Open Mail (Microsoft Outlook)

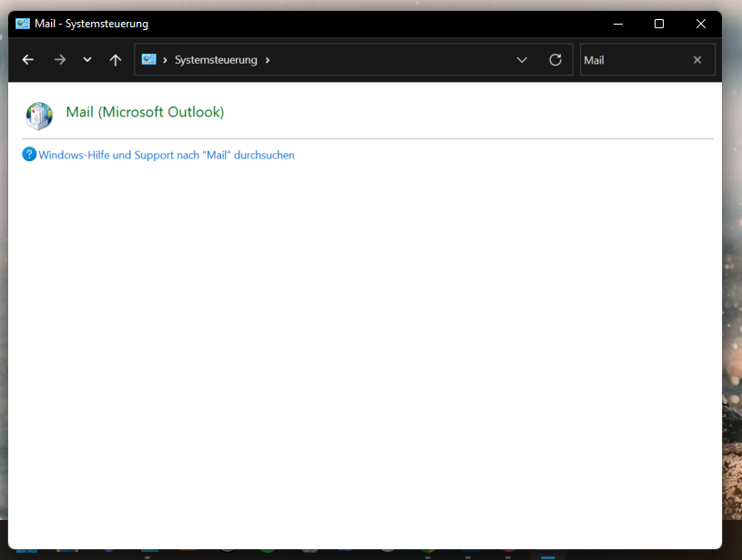coord(145,112)
